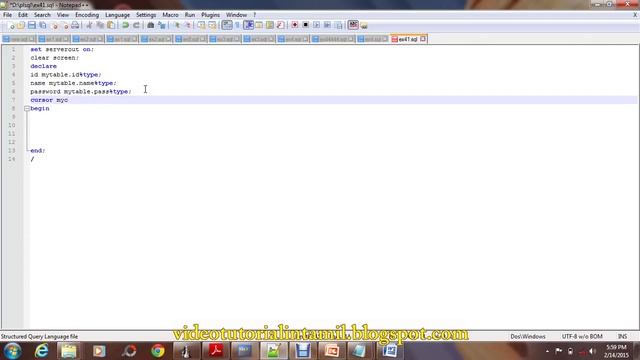Open the Macro menu

click(x=170, y=15)
